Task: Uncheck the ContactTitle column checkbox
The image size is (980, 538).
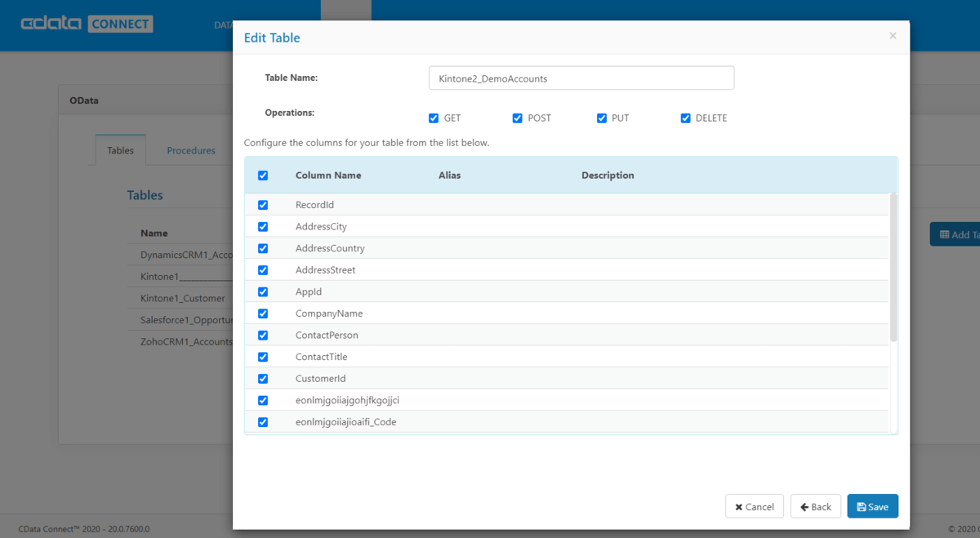Action: [x=263, y=357]
